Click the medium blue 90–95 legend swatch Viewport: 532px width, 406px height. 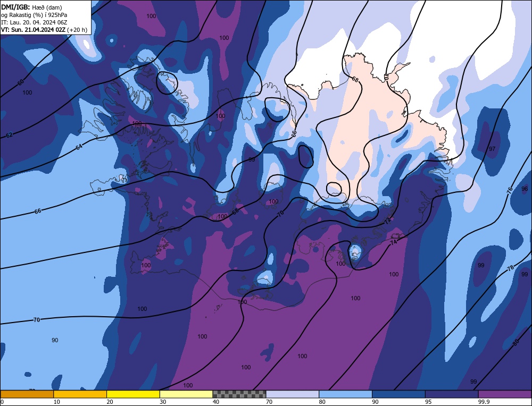tap(398, 394)
